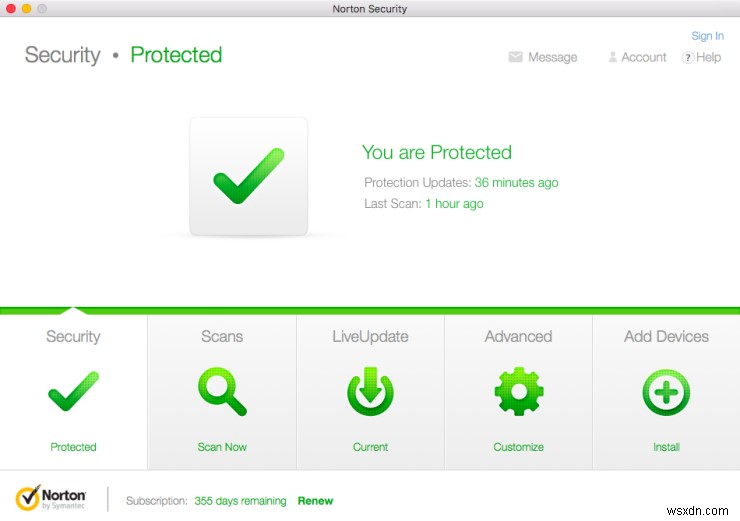The image size is (740, 521).
Task: Click the large protected checkmark tile
Action: (249, 178)
